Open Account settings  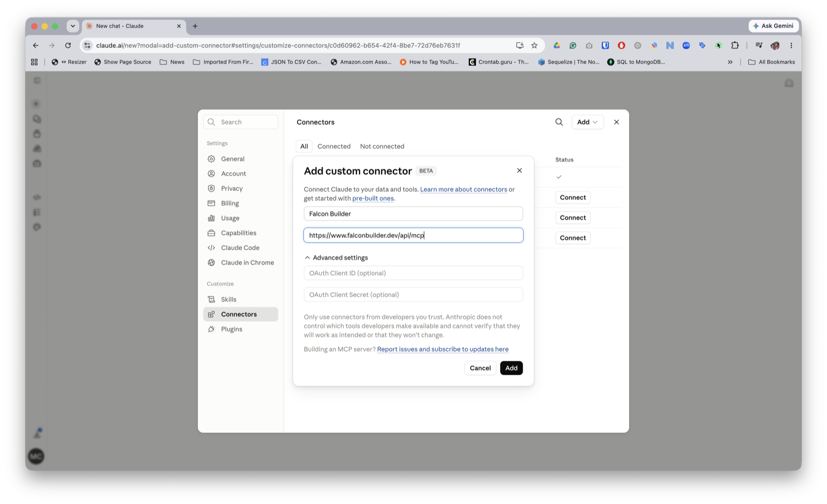tap(240, 174)
